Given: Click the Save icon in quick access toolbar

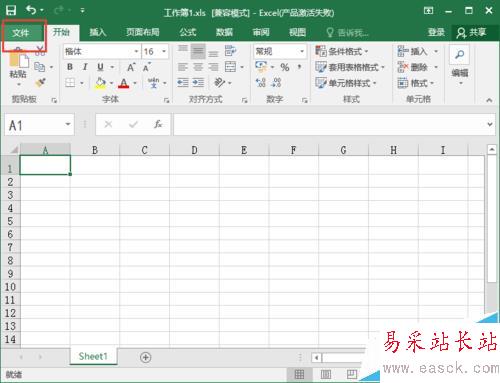Looking at the screenshot, I should point(11,10).
